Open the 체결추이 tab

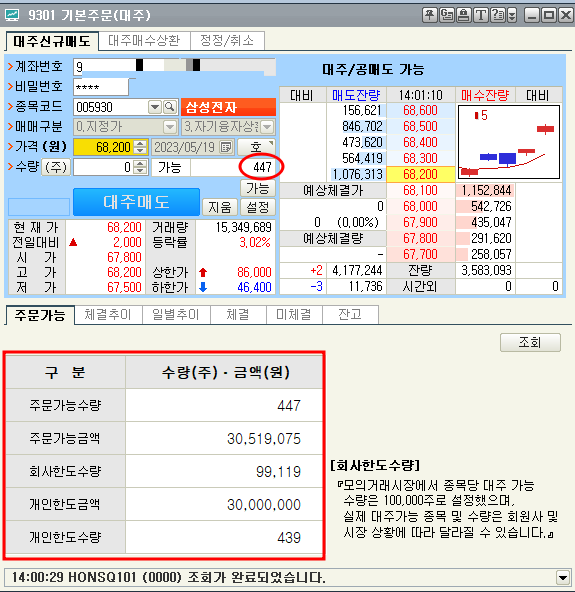(x=108, y=314)
